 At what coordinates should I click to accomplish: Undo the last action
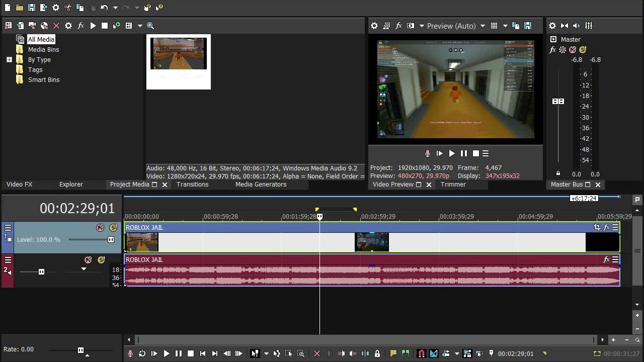click(x=104, y=8)
